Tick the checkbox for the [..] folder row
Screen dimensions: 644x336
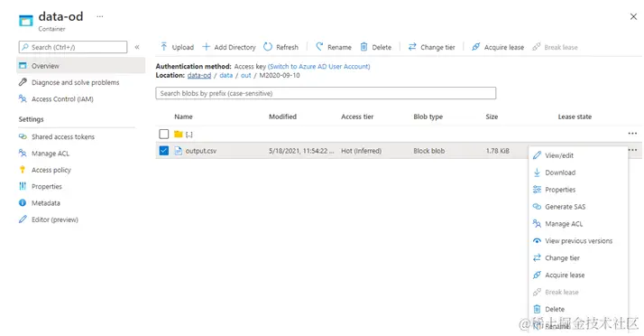[164, 134]
